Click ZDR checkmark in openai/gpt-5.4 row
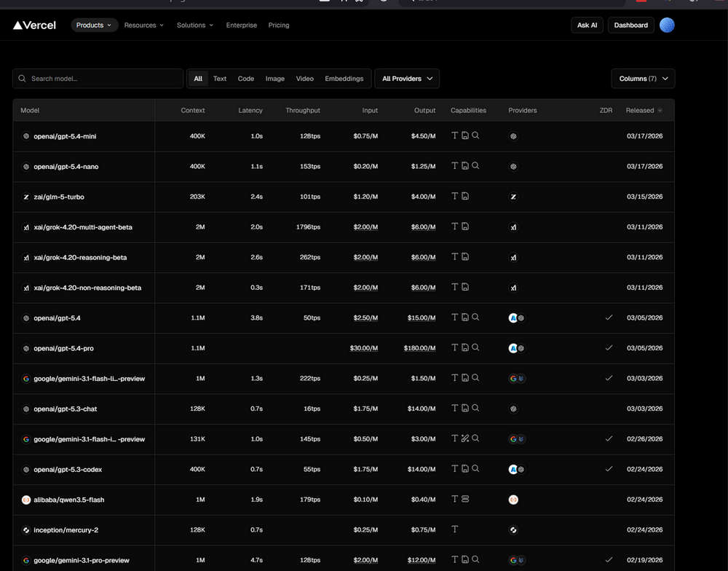 609,318
